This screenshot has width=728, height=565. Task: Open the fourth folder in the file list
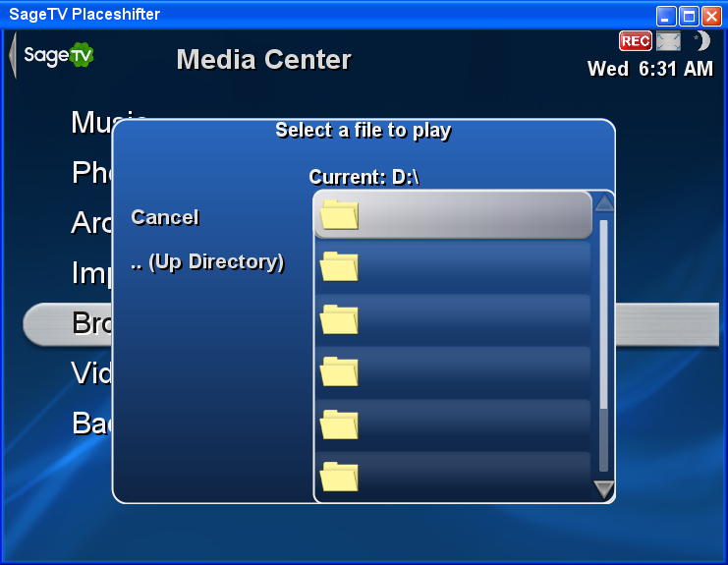[453, 371]
